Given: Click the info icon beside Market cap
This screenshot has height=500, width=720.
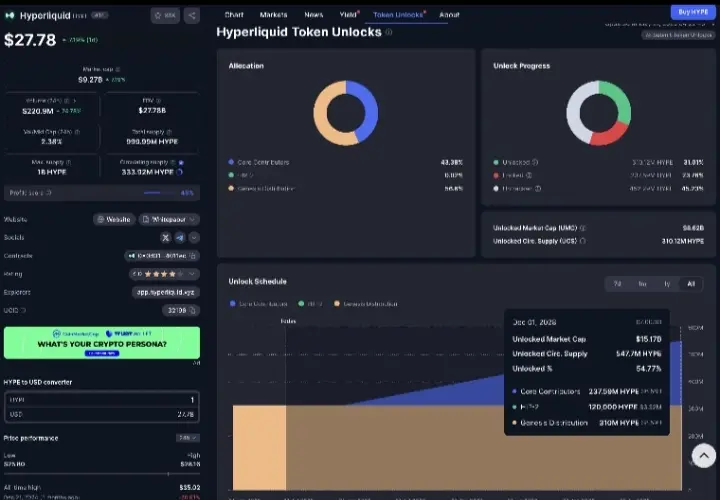Looking at the screenshot, I should point(118,69).
